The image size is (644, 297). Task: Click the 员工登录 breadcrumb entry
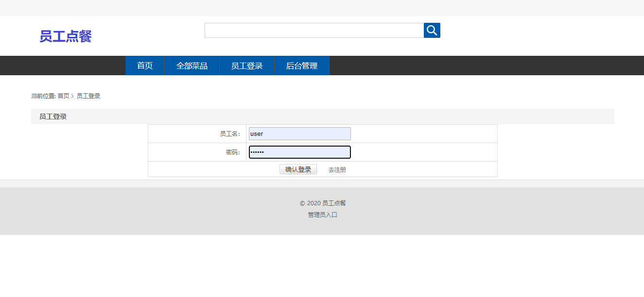(x=87, y=96)
